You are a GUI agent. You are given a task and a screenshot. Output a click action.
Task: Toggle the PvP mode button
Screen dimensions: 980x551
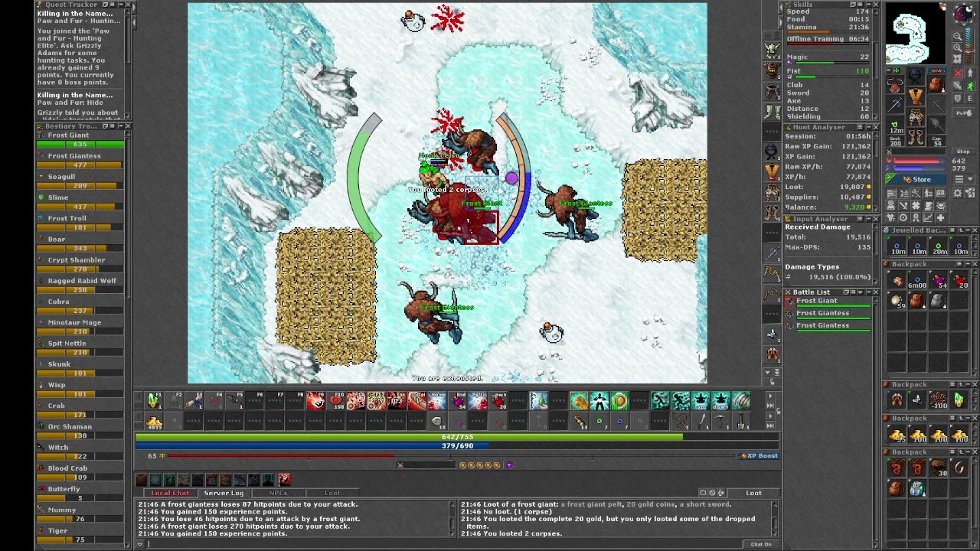point(963,112)
